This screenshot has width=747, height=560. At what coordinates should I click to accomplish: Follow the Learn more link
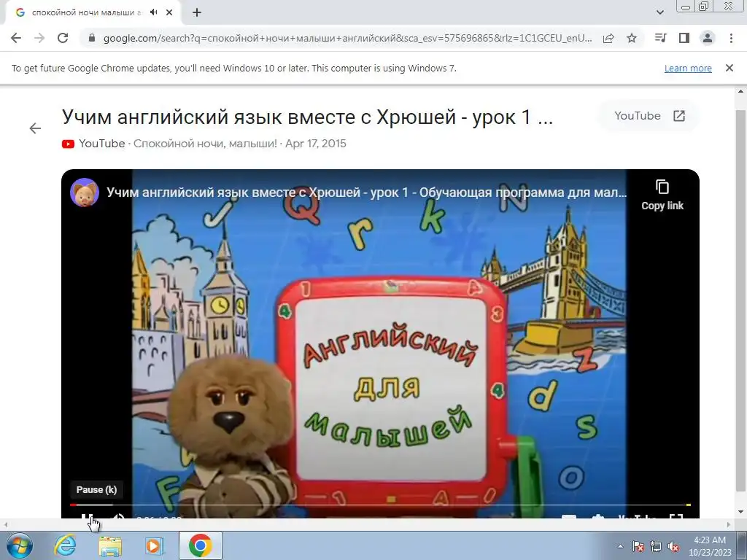(688, 69)
